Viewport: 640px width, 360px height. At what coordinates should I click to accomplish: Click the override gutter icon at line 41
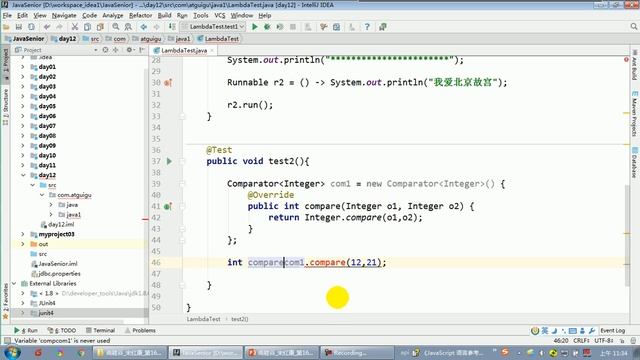(x=168, y=207)
